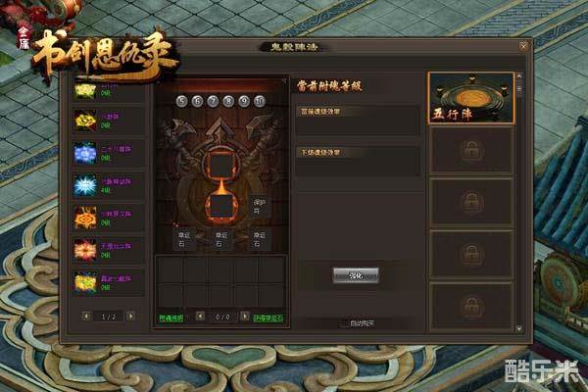Click the level 5 circle badge
The height and width of the screenshot is (392, 588).
click(182, 101)
